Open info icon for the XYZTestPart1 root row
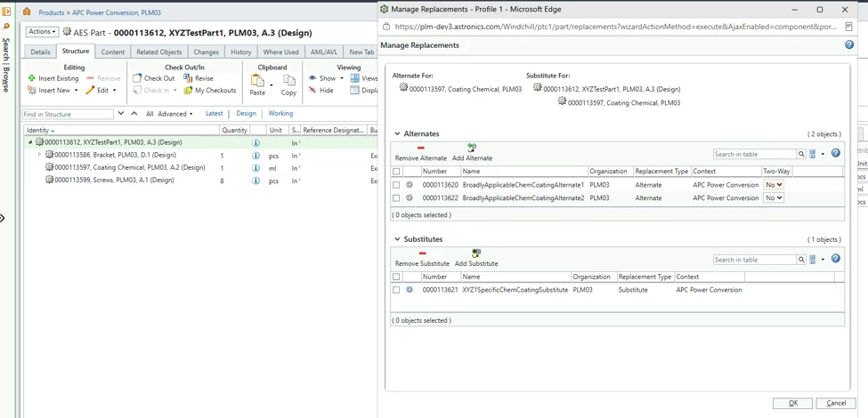 (256, 142)
